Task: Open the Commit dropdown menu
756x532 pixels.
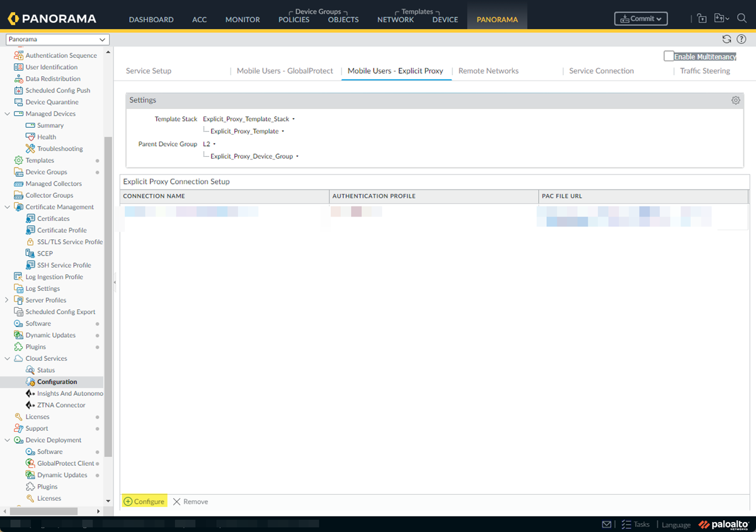Action: tap(641, 19)
